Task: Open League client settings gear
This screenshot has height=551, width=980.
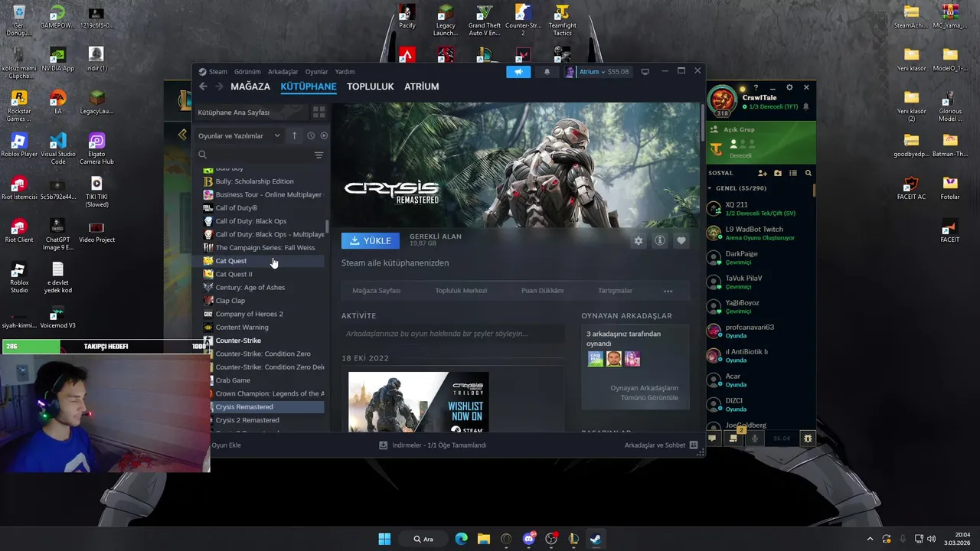Action: pos(790,87)
